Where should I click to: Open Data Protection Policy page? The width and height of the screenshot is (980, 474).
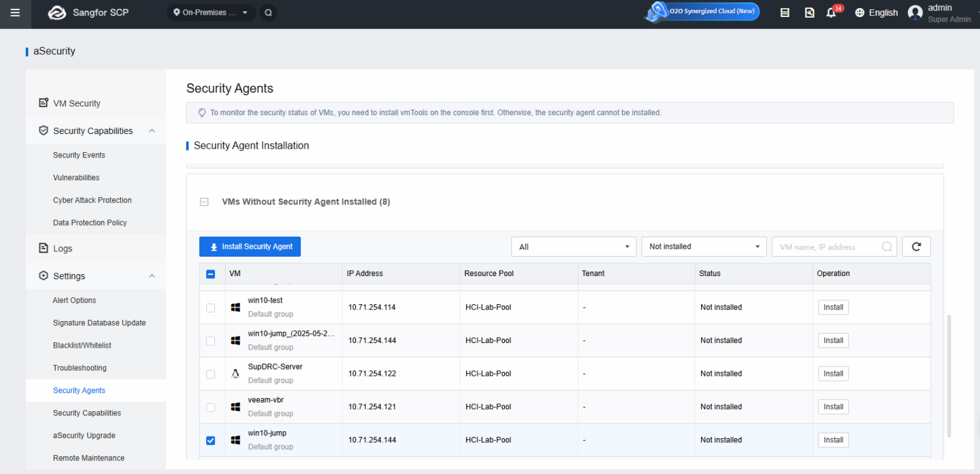(90, 223)
